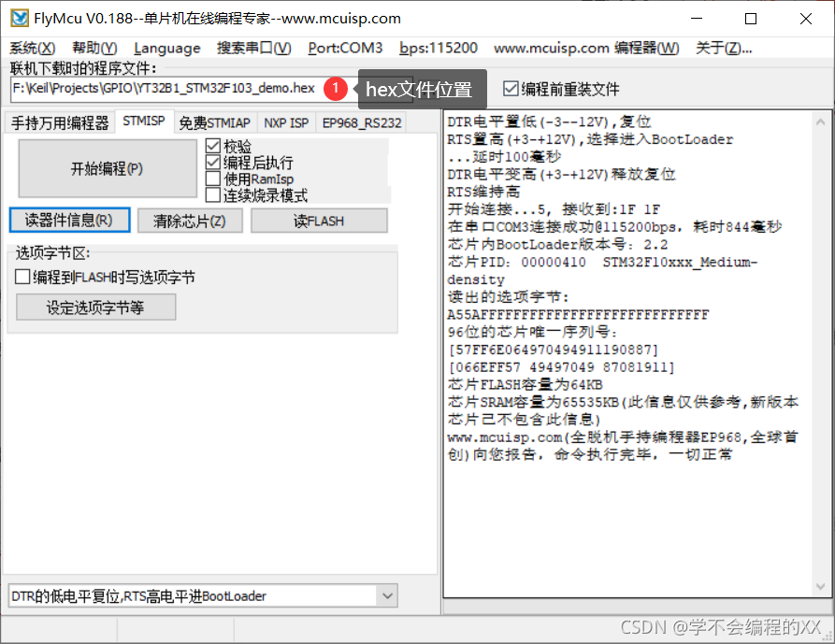Open www.mcuisp.com 编程器(W) menu

click(586, 48)
